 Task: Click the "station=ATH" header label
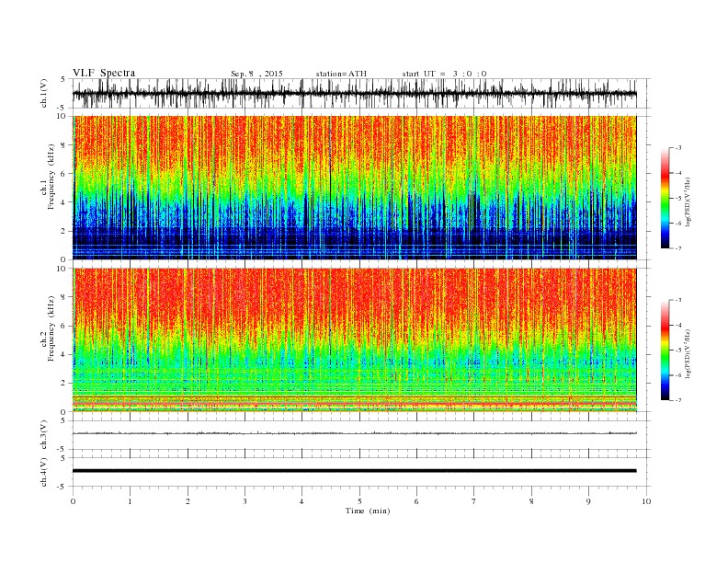click(x=341, y=74)
